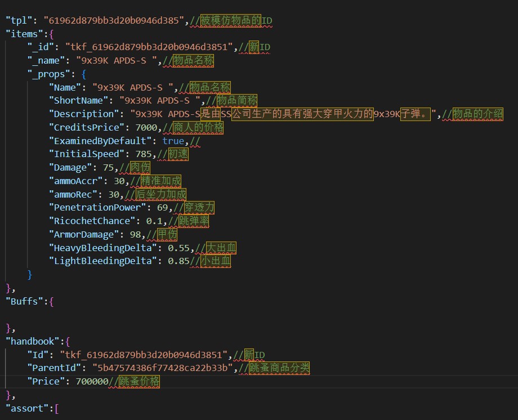Click the comment 后坐力加成
518x420 pixels.
coord(161,195)
